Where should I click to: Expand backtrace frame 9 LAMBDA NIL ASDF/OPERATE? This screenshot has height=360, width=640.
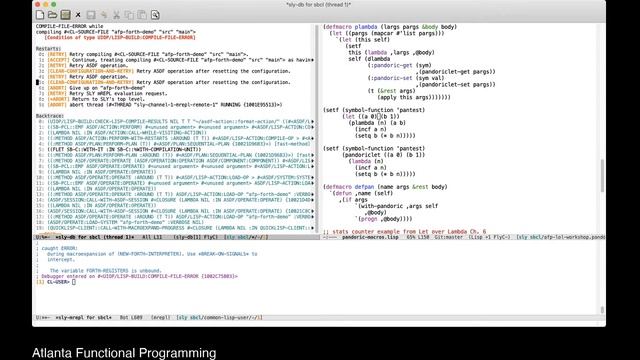tap(97, 172)
